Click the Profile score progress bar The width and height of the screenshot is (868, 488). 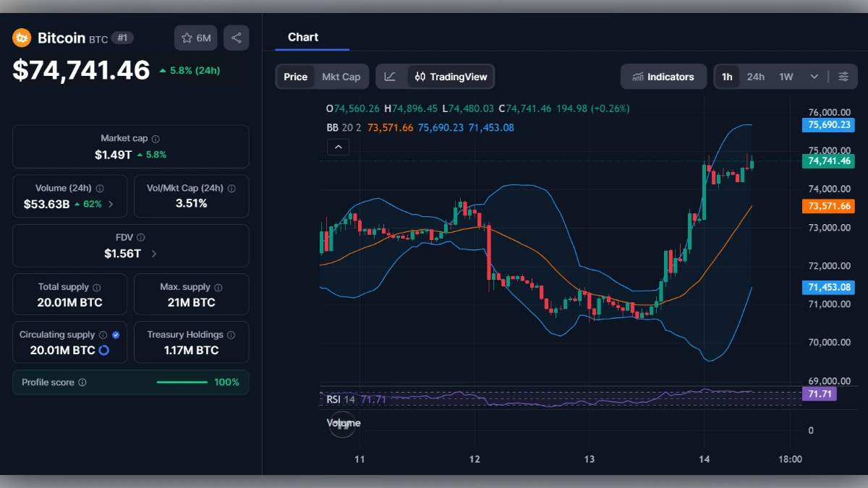(x=182, y=382)
